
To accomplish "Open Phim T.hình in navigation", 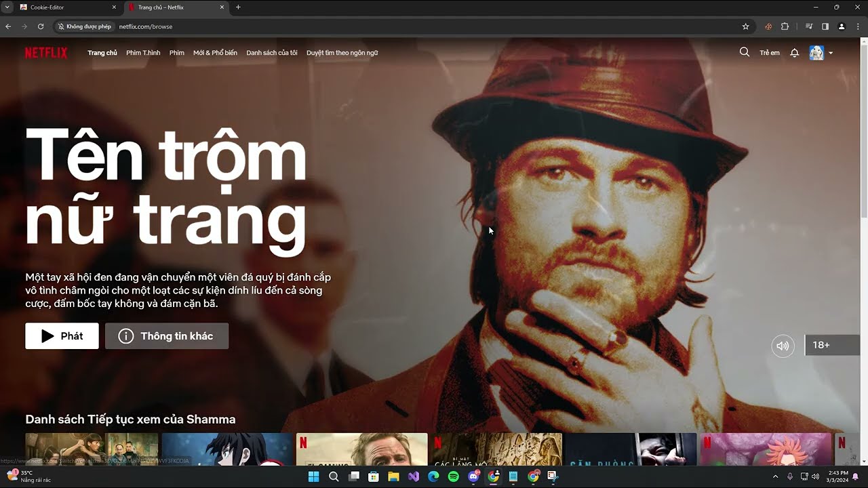I will [x=143, y=53].
